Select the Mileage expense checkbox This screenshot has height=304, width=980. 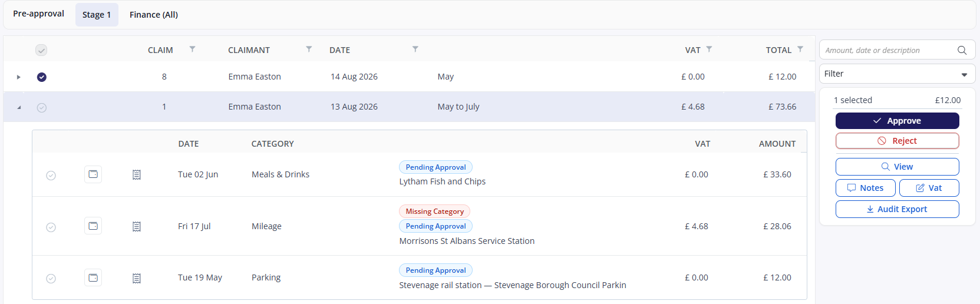pyautogui.click(x=51, y=227)
